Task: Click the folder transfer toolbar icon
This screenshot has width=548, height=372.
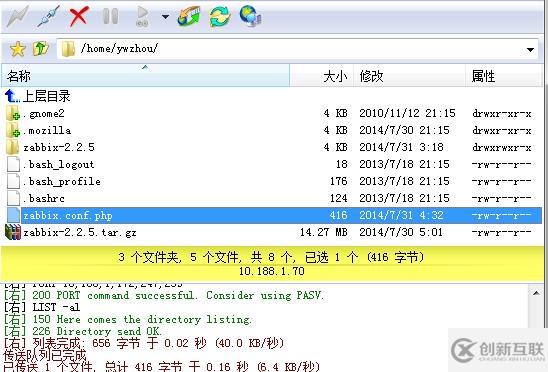Action: [189, 16]
